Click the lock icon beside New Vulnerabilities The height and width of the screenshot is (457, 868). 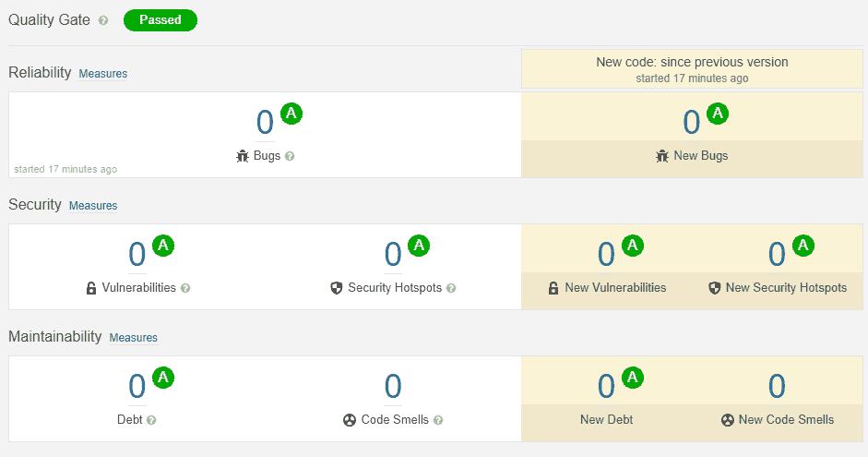click(x=553, y=288)
